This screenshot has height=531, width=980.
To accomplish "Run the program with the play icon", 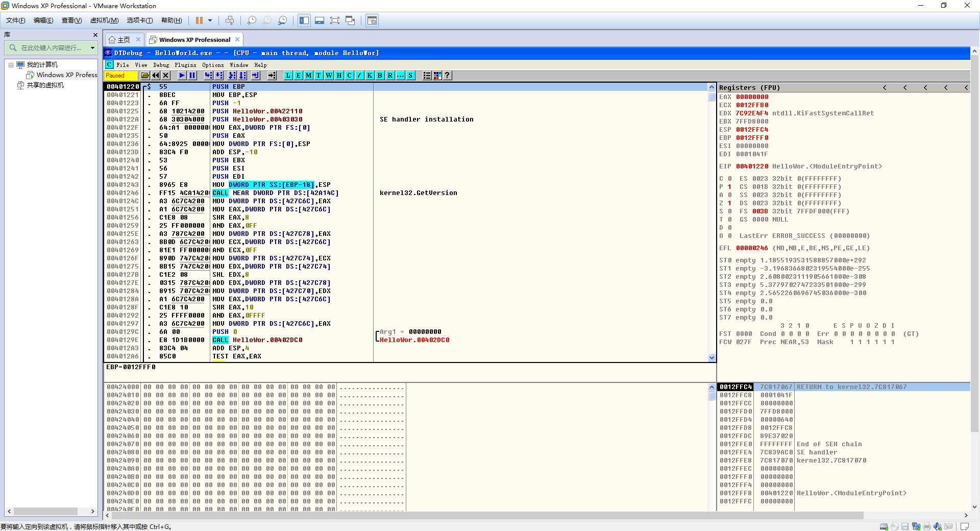I will tap(182, 76).
